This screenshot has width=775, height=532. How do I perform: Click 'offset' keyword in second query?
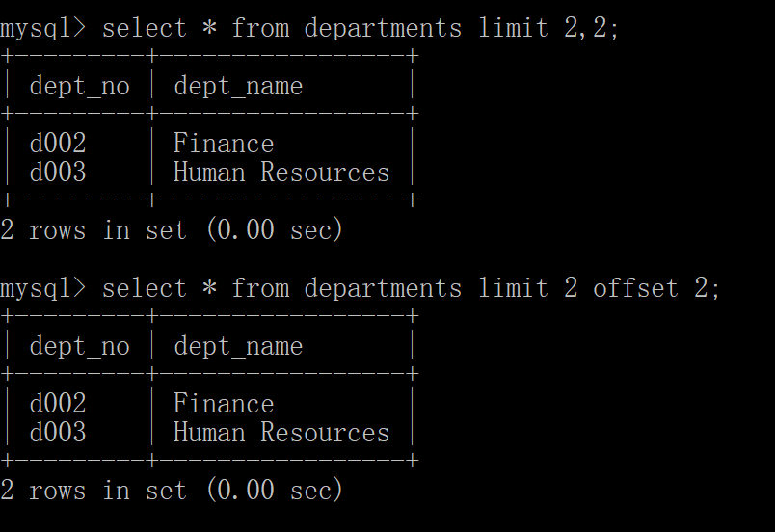[x=635, y=287]
